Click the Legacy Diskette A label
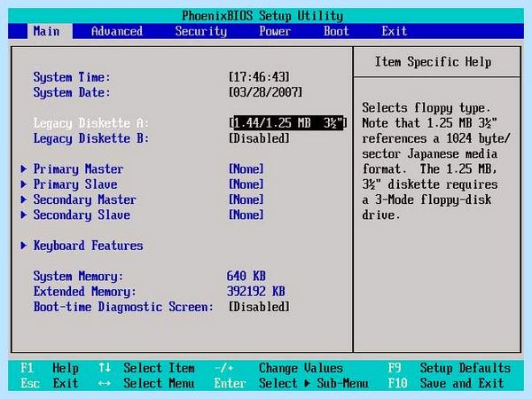The height and width of the screenshot is (399, 532). coord(91,123)
